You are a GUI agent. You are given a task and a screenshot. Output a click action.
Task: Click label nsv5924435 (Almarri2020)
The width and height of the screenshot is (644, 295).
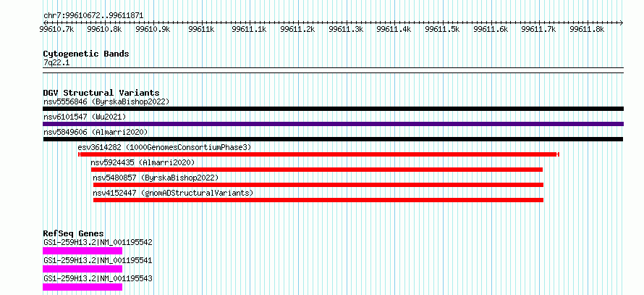pos(143,162)
